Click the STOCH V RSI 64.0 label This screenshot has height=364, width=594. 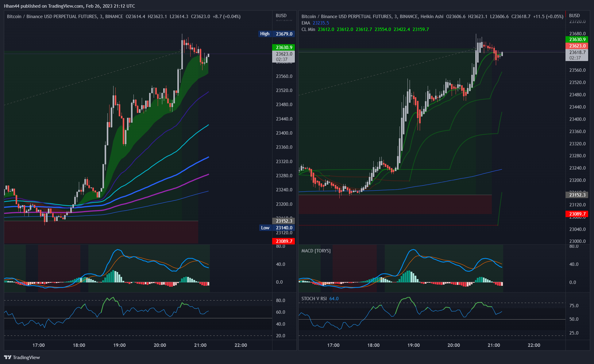(x=320, y=299)
